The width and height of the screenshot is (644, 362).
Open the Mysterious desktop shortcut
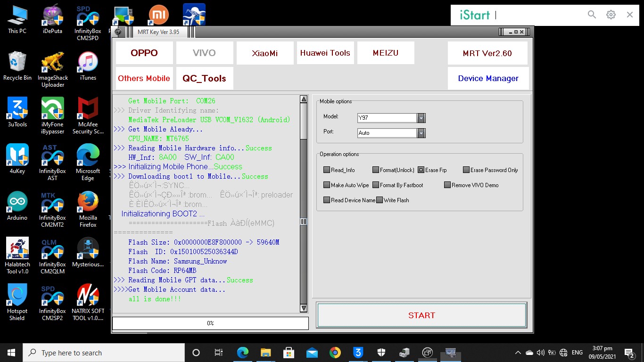pos(88,252)
